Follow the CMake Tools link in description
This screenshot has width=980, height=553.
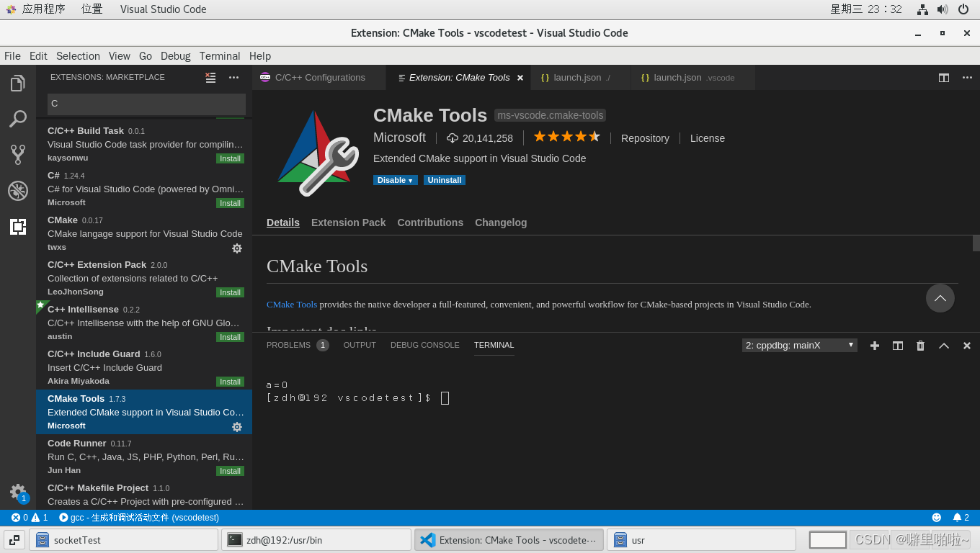pos(292,305)
